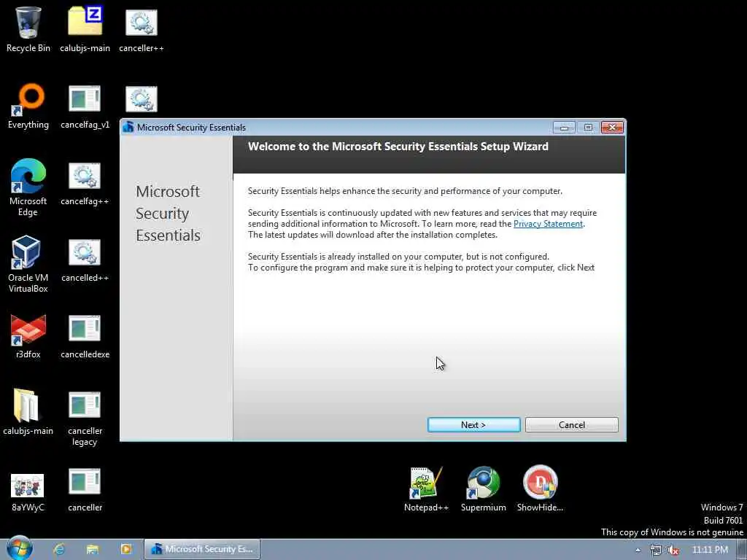Minimize the Microsoft Security Essentials window
The width and height of the screenshot is (747, 560).
pyautogui.click(x=564, y=128)
